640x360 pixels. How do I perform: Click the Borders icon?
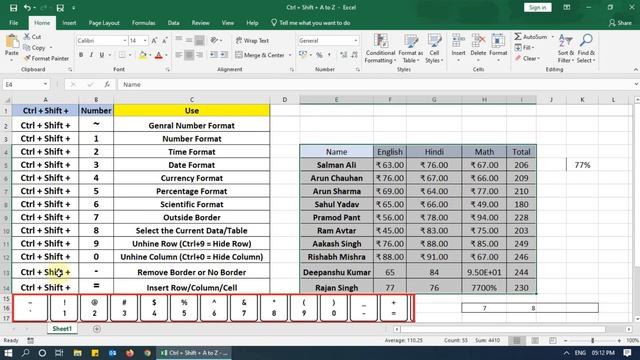tap(122, 55)
